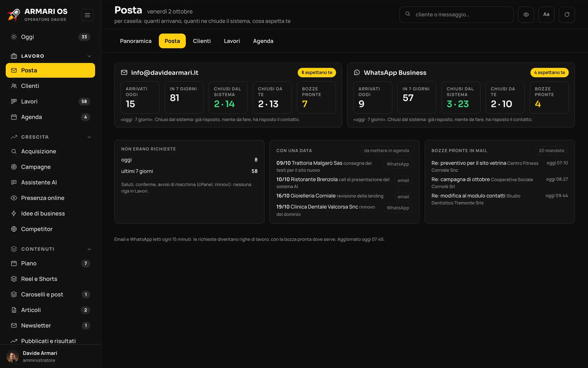Viewport: 588px width, 368px height.
Task: Select the '09/10 Trattoria Malgarò Sas' entry
Action: (344, 166)
